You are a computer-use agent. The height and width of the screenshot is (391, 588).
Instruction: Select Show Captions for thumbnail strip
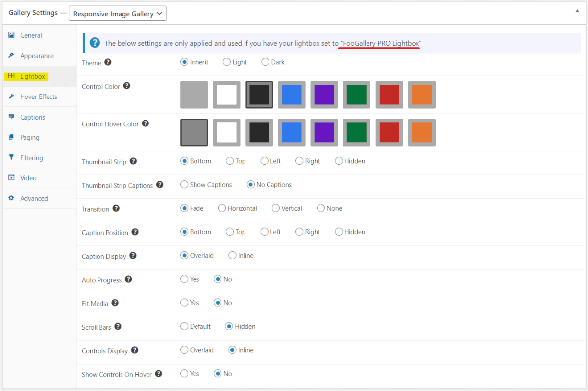coord(184,185)
